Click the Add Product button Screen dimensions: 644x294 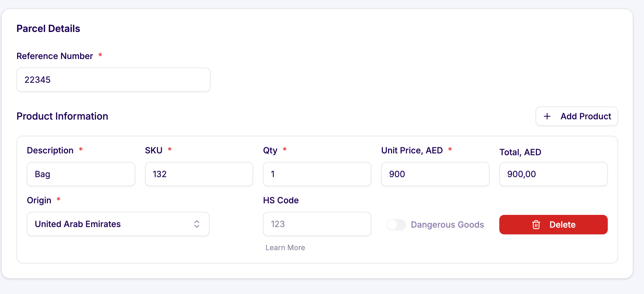[x=577, y=116]
